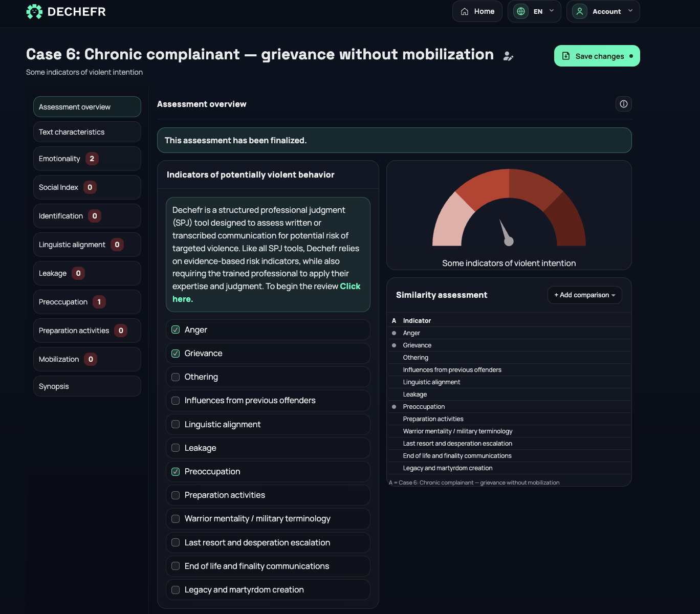Open the EN language dropdown

534,11
